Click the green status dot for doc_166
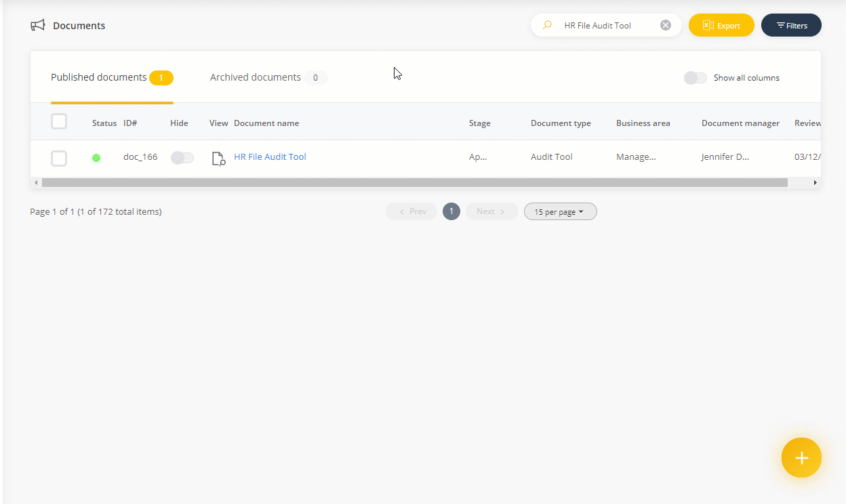 point(96,158)
